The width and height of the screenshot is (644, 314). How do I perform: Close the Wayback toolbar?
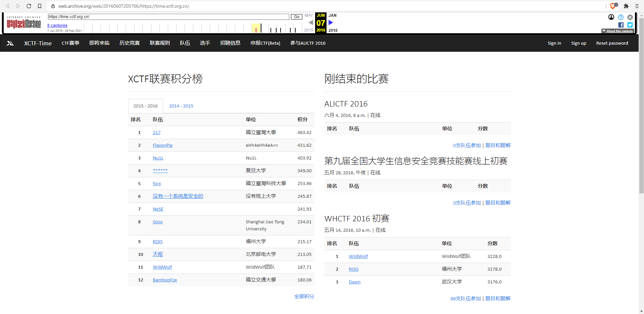[x=630, y=17]
